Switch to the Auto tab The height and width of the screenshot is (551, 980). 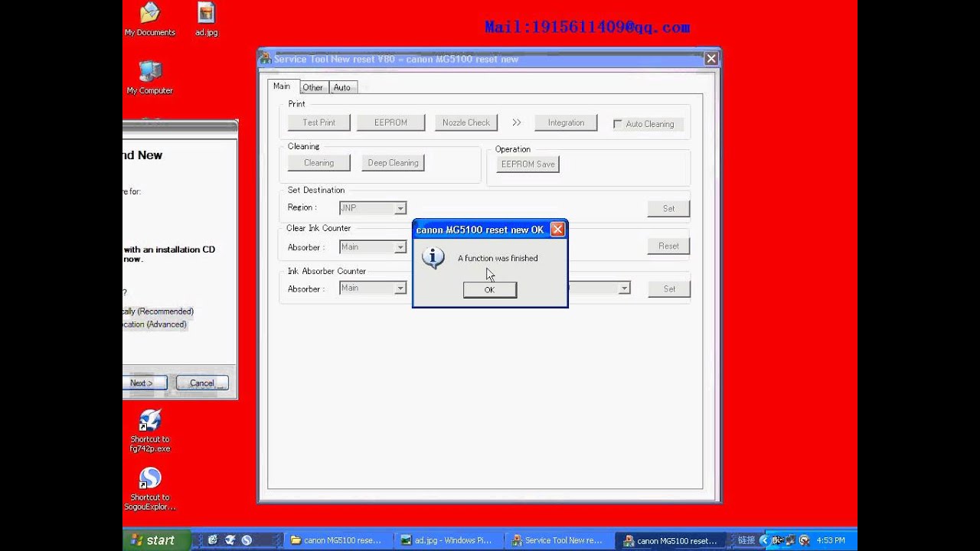[342, 87]
